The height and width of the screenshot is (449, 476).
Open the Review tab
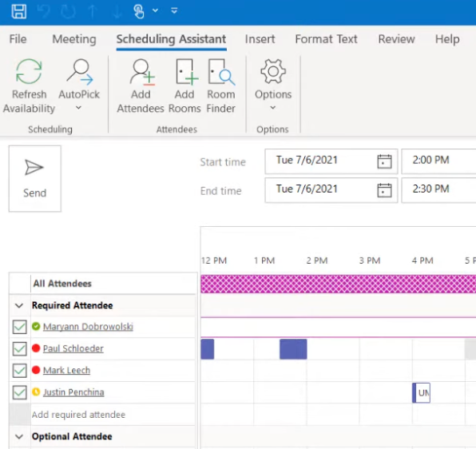point(396,39)
